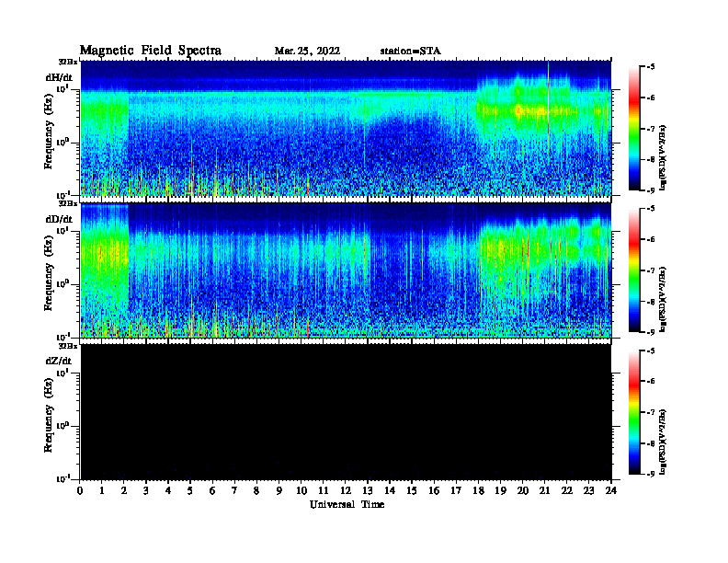Click hour tick label "15" on time axis
Image resolution: width=728 pixels, height=563 pixels.
(412, 490)
